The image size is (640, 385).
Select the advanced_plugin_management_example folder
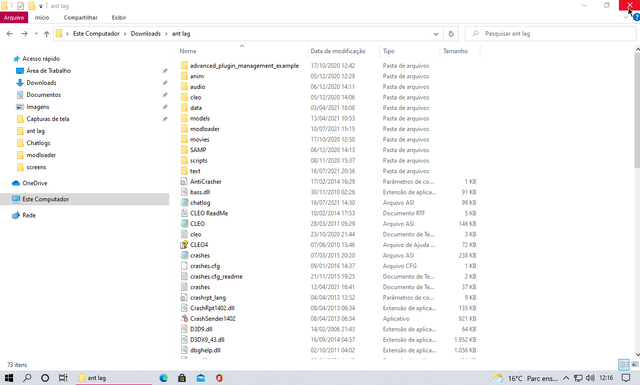[244, 65]
